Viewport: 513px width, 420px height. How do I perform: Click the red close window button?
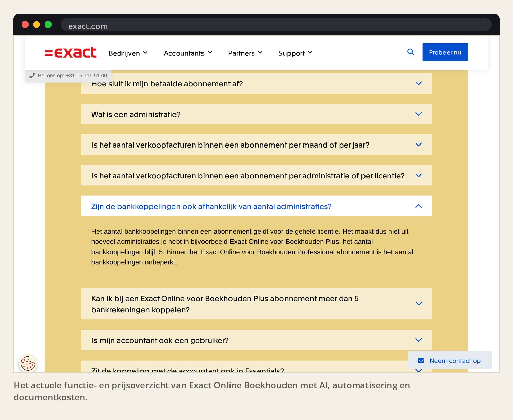click(25, 25)
